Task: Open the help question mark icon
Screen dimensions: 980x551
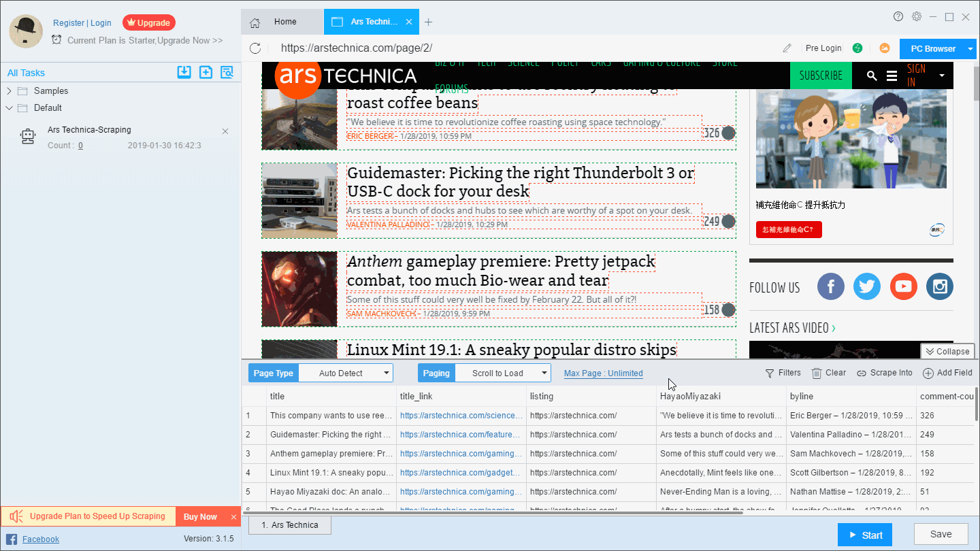Action: point(898,16)
